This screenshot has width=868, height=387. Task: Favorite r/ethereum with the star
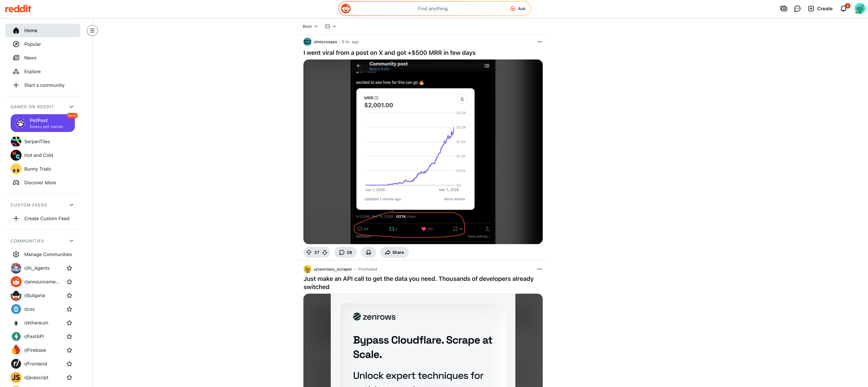pos(69,323)
